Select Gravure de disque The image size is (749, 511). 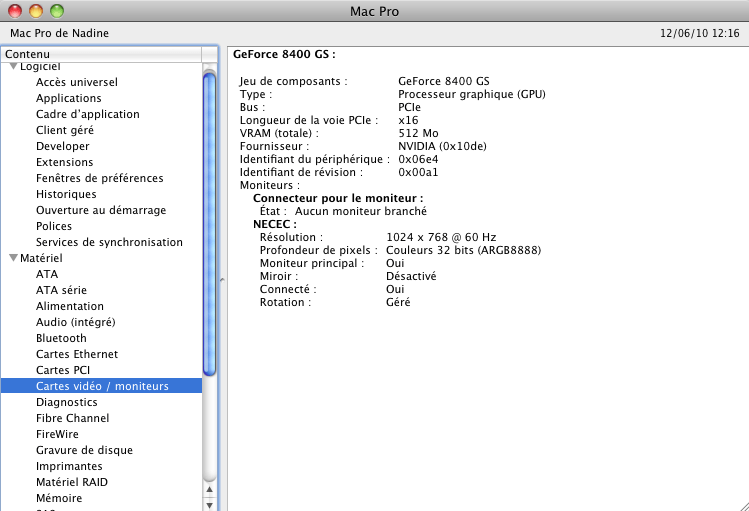84,450
